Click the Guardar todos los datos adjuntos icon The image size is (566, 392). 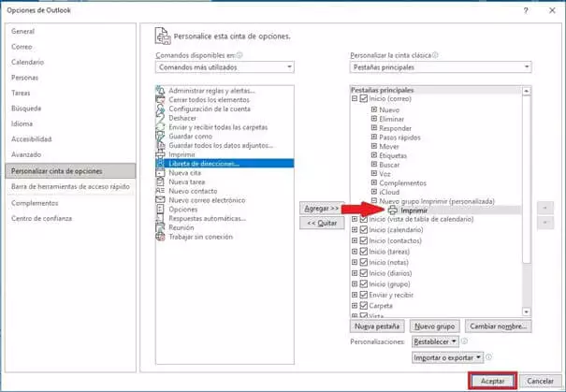(x=160, y=145)
